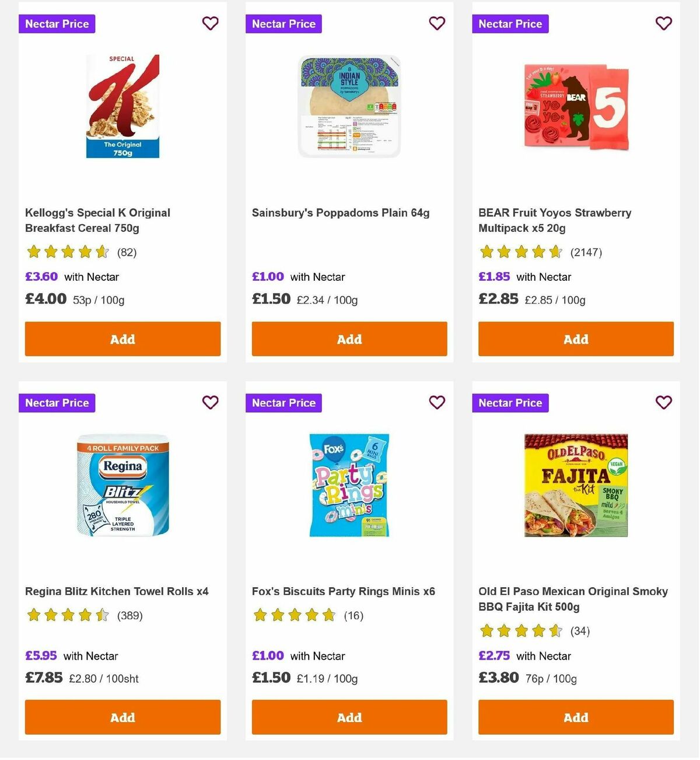Open reviews link showing 82 for Special K
Viewport: 700px width, 760px height.
point(127,252)
